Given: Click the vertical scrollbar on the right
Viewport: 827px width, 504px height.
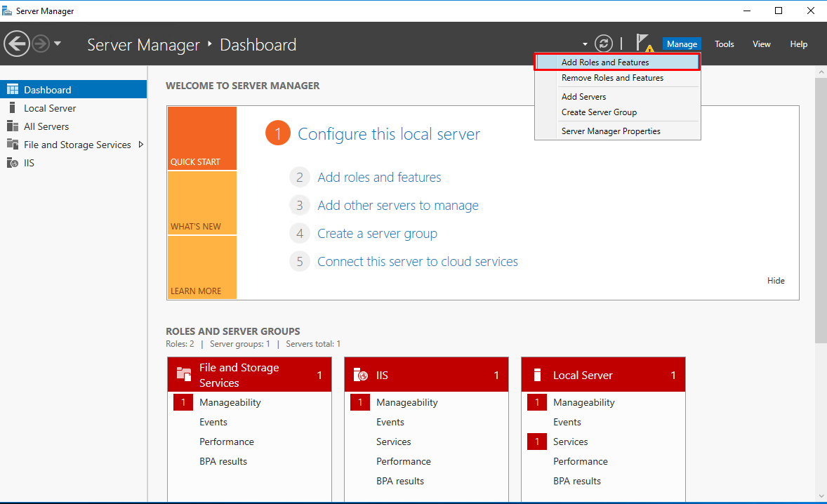Looking at the screenshot, I should 821,211.
